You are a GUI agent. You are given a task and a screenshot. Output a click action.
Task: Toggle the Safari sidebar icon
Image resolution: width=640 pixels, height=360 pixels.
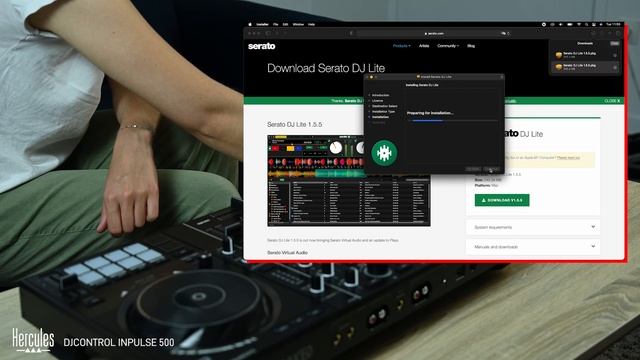click(268, 33)
